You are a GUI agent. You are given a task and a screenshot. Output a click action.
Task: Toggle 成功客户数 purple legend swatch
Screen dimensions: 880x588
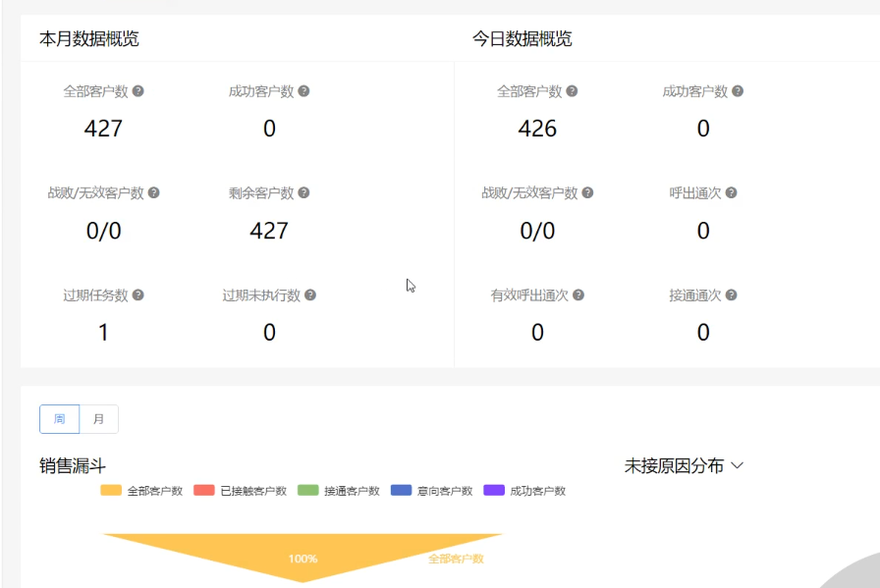pyautogui.click(x=494, y=491)
